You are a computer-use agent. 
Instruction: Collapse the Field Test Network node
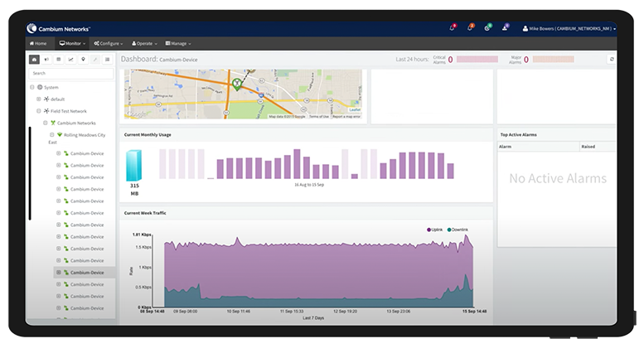pyautogui.click(x=39, y=111)
